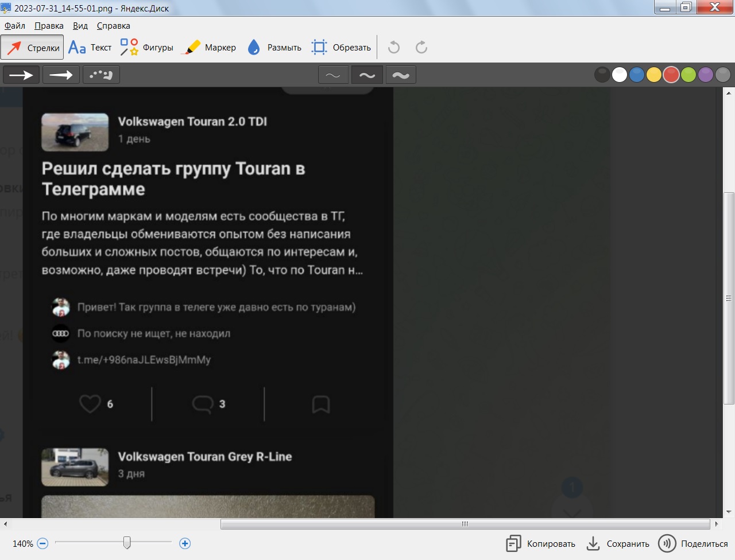Click the "3 дня" timestamp text
Image resolution: width=735 pixels, height=560 pixels.
pos(131,474)
